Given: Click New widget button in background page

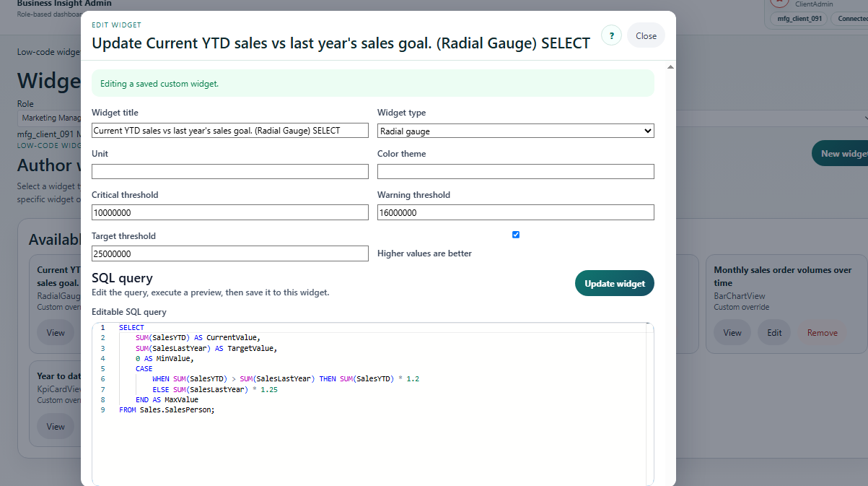Looking at the screenshot, I should tap(841, 153).
